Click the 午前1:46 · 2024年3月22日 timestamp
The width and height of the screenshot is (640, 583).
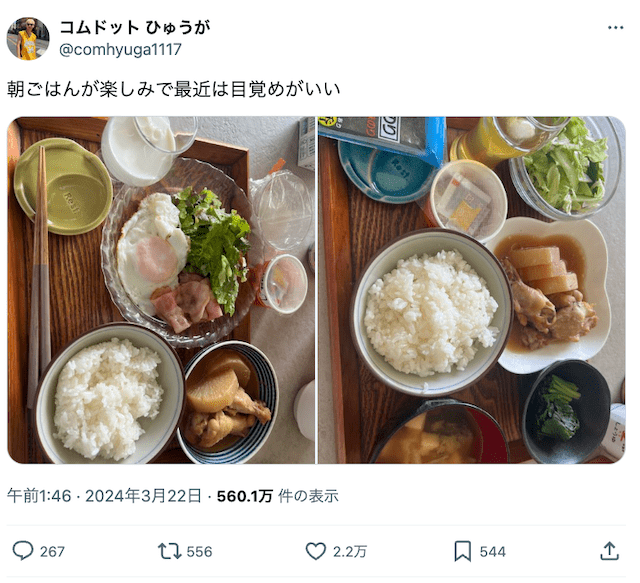click(x=104, y=496)
